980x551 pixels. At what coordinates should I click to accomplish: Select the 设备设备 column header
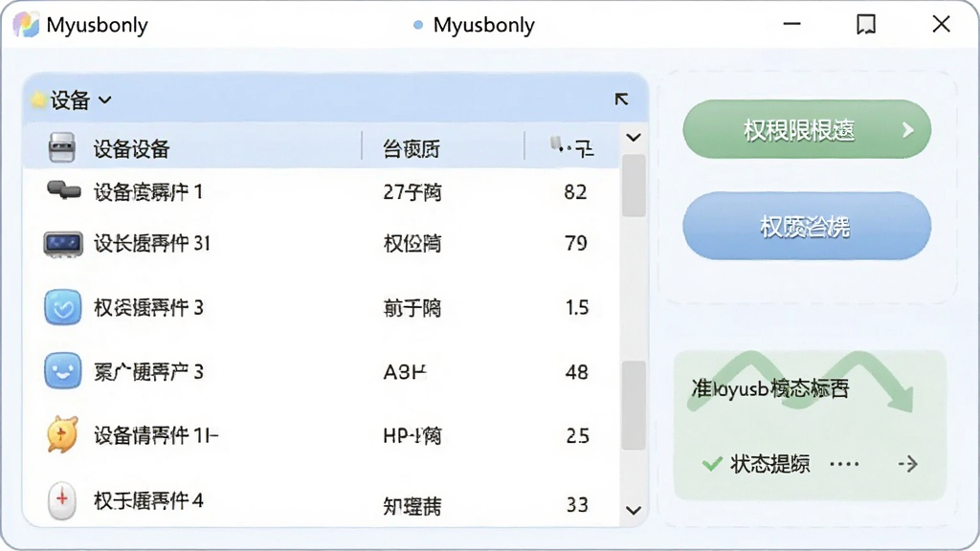point(132,148)
